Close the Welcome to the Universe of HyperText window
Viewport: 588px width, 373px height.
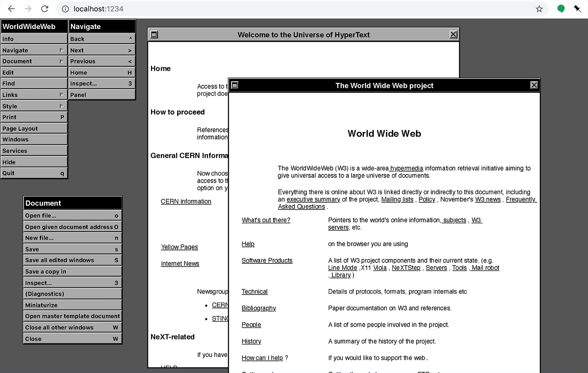453,34
